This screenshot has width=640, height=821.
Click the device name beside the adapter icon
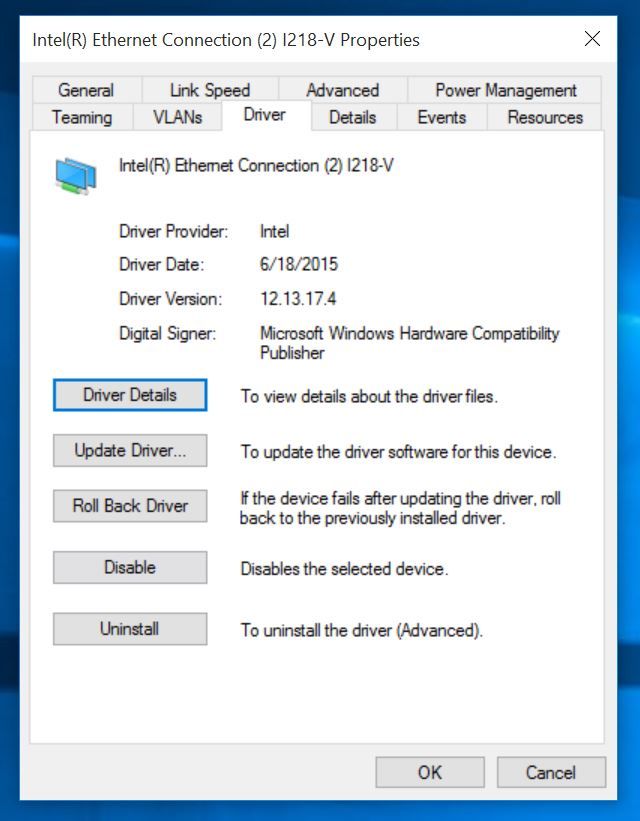pyautogui.click(x=256, y=165)
